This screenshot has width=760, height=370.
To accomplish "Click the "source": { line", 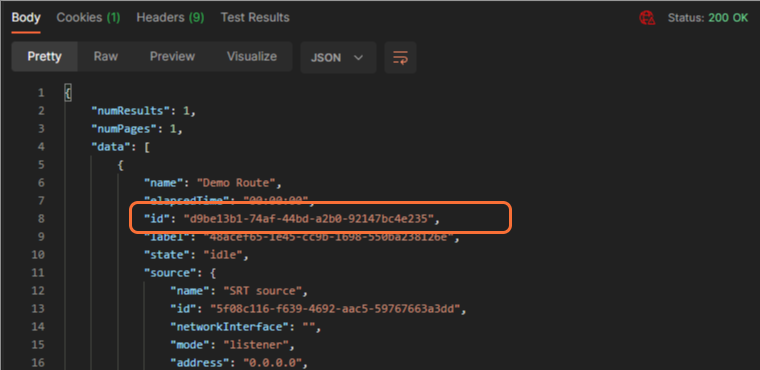I will click(179, 273).
